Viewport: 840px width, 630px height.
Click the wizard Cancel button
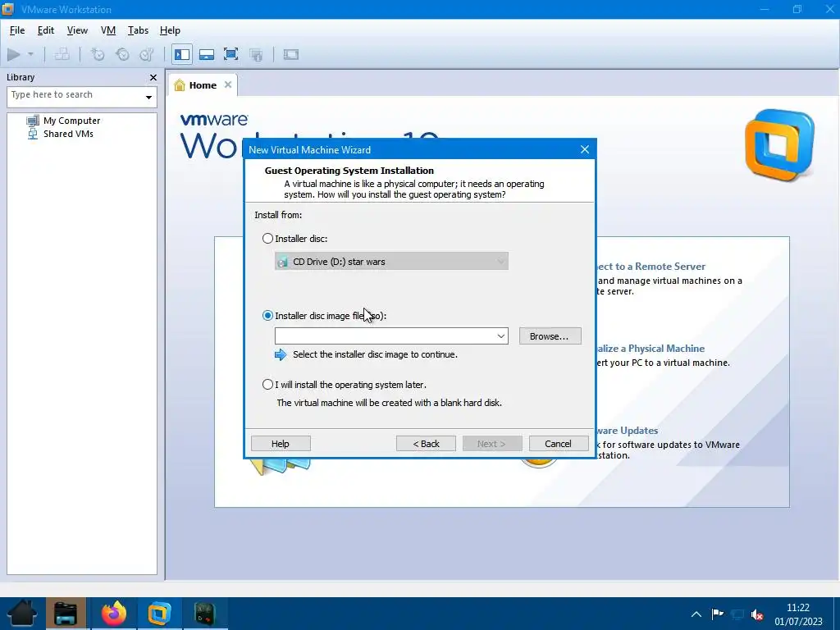click(x=558, y=444)
